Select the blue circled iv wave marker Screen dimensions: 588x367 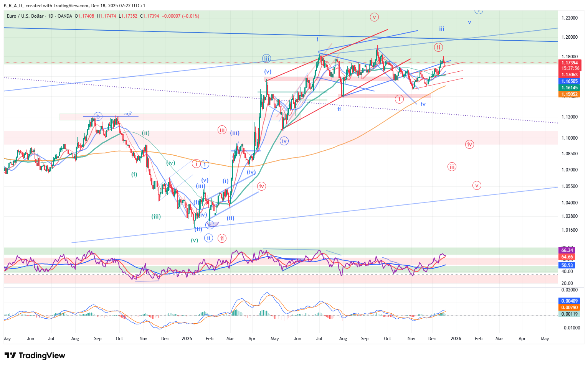click(284, 141)
